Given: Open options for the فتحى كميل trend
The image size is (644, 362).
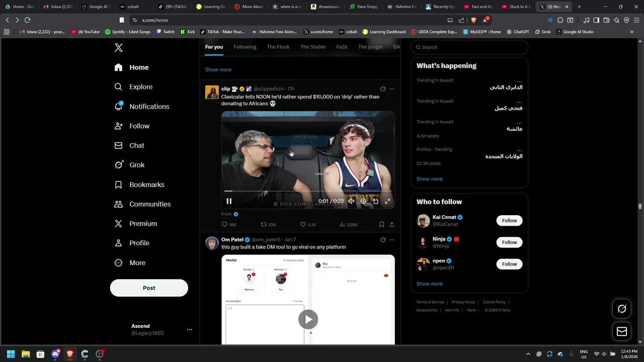Looking at the screenshot, I should tap(519, 102).
